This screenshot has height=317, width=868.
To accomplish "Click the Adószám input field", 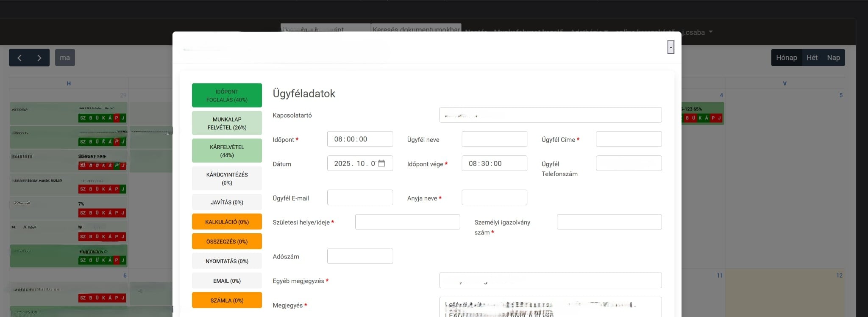I will pos(359,256).
